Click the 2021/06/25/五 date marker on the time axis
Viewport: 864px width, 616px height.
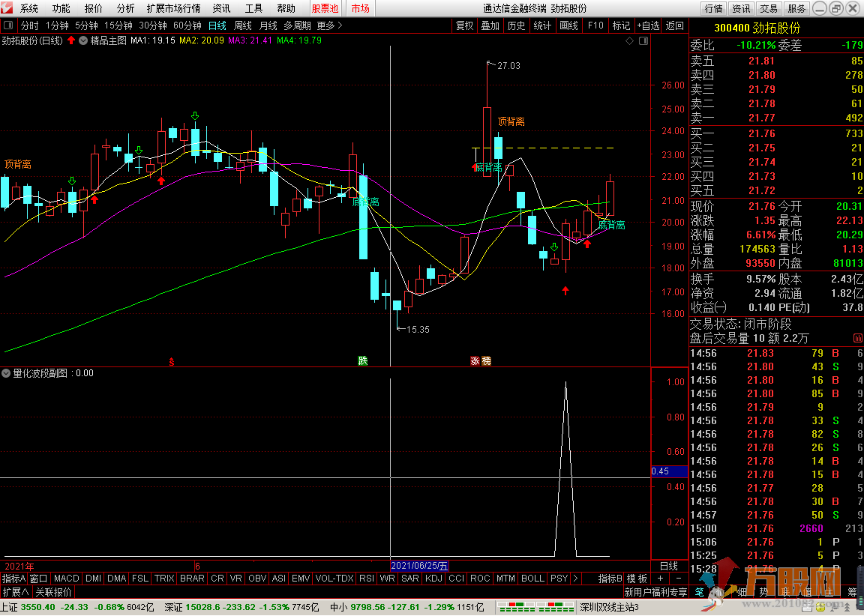click(x=419, y=566)
